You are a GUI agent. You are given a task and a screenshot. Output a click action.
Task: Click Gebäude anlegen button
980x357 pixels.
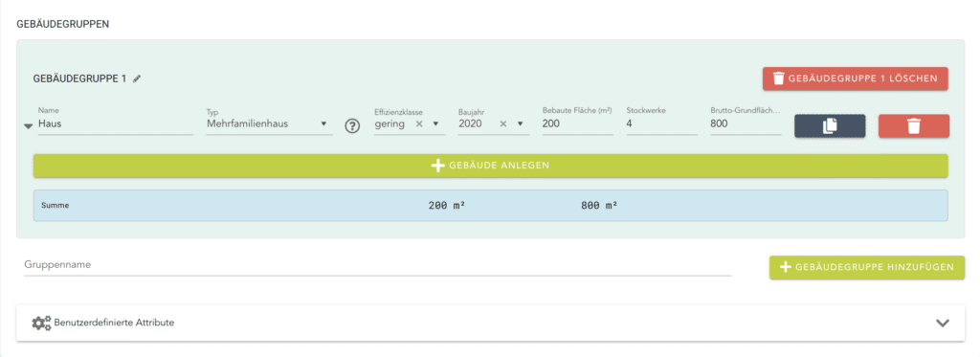pyautogui.click(x=491, y=166)
